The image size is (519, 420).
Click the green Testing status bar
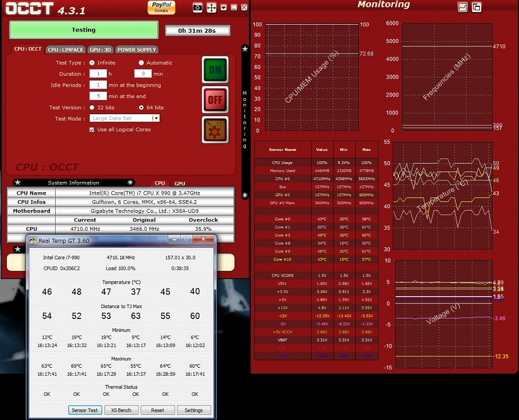point(84,30)
